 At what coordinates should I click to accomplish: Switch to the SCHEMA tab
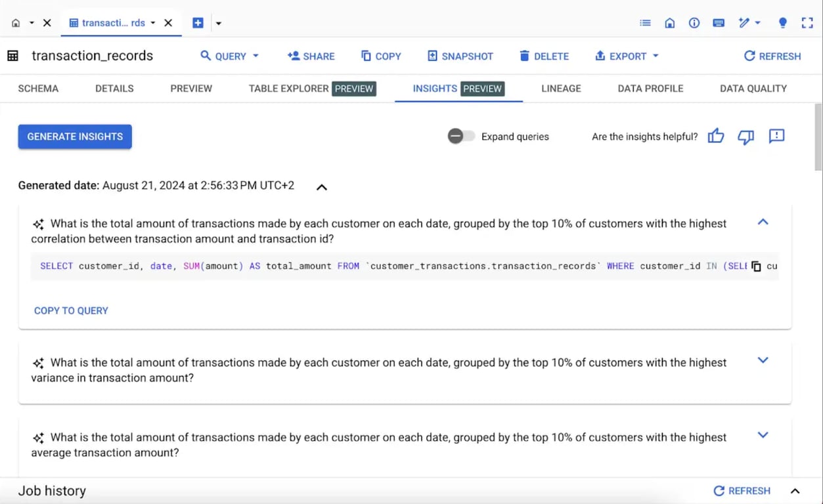(38, 89)
